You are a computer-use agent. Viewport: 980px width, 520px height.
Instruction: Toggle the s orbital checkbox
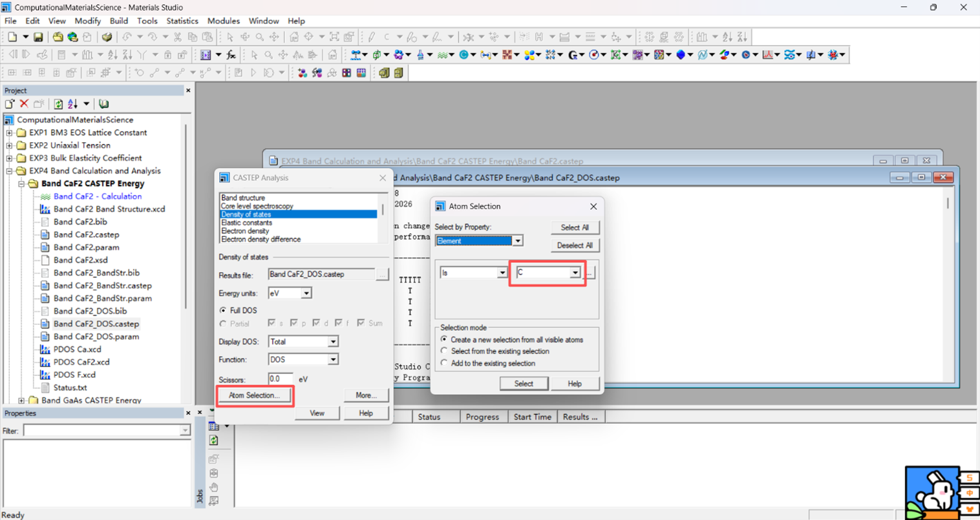(272, 323)
